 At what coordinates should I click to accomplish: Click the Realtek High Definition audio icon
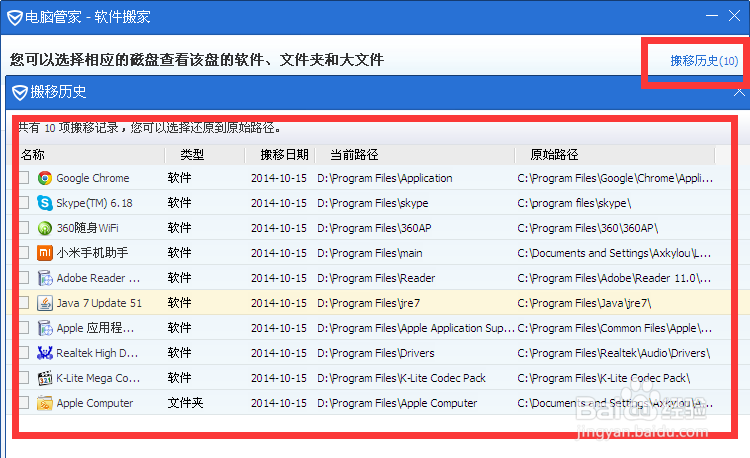click(x=45, y=353)
